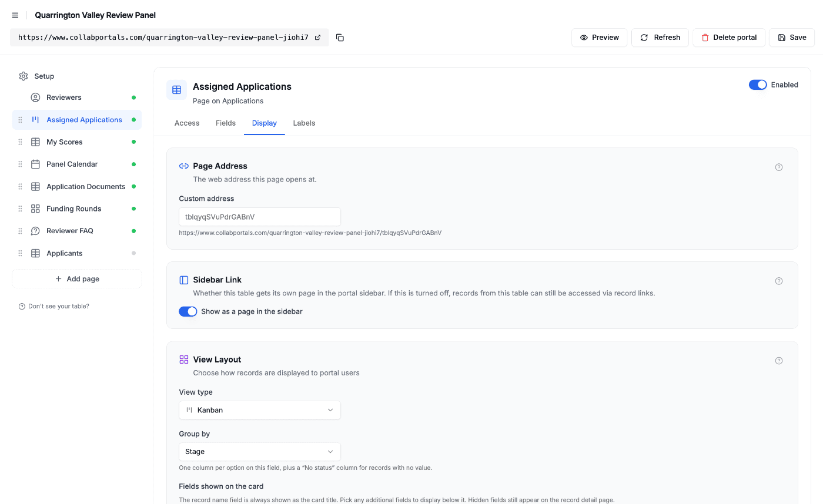823x504 pixels.
Task: Open the View type Kanban dropdown
Action: [260, 410]
